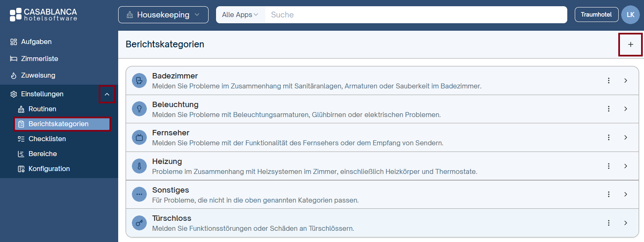Collapse the Einstellungen section chevron

coord(107,94)
